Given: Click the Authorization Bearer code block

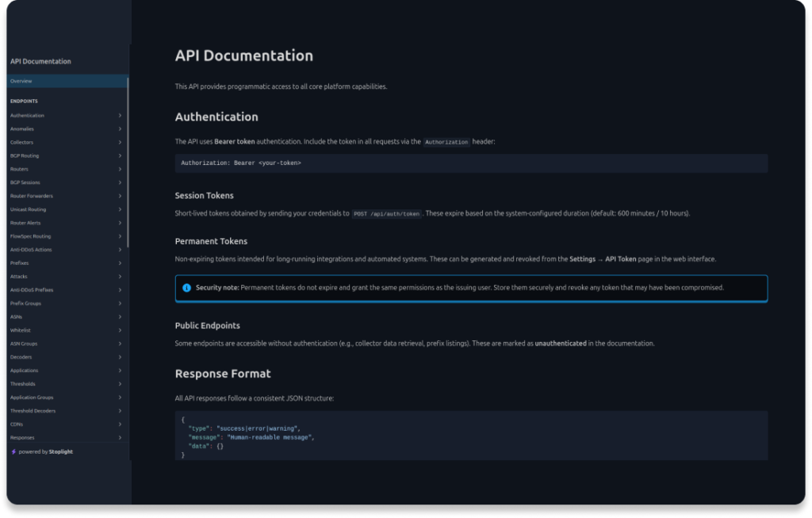Looking at the screenshot, I should pyautogui.click(x=471, y=163).
